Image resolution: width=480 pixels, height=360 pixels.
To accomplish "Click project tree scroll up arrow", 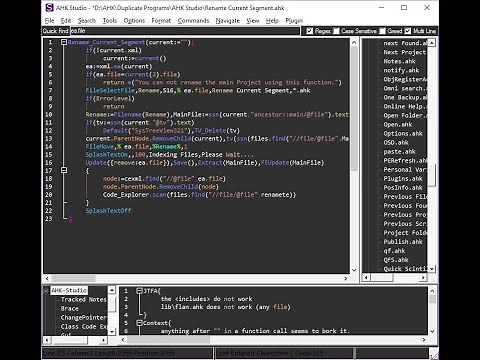I will [112, 290].
